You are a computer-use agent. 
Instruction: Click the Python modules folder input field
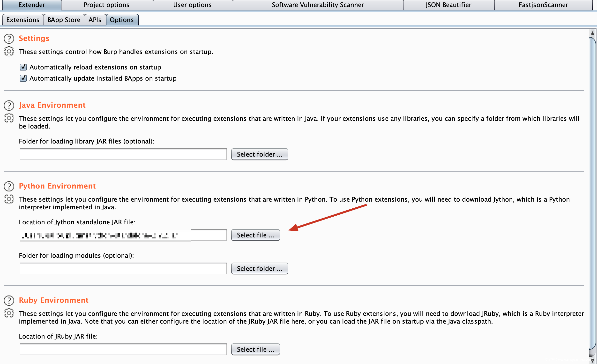123,268
